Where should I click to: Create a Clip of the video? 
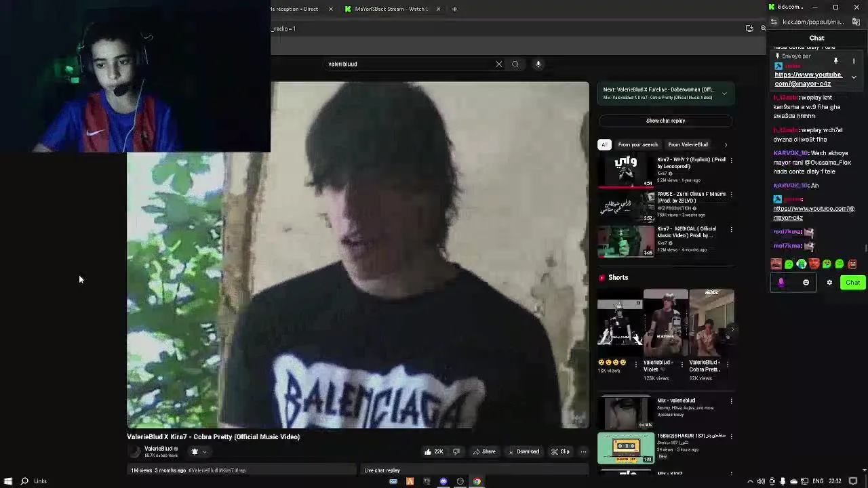(560, 451)
